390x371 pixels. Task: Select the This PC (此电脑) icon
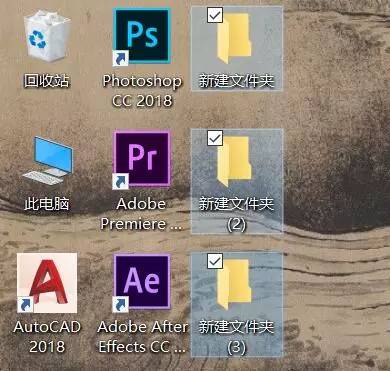point(48,160)
